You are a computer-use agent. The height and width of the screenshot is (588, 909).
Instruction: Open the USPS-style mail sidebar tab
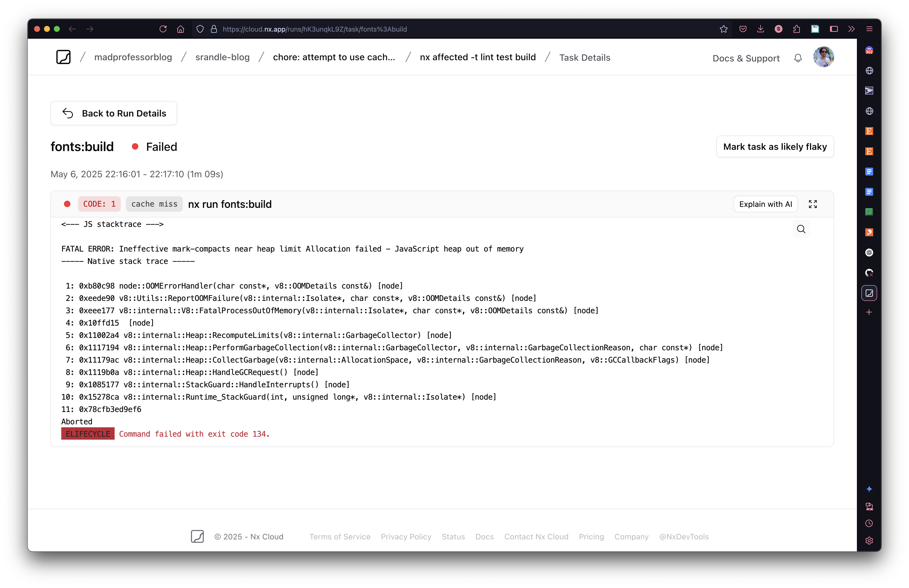click(869, 91)
